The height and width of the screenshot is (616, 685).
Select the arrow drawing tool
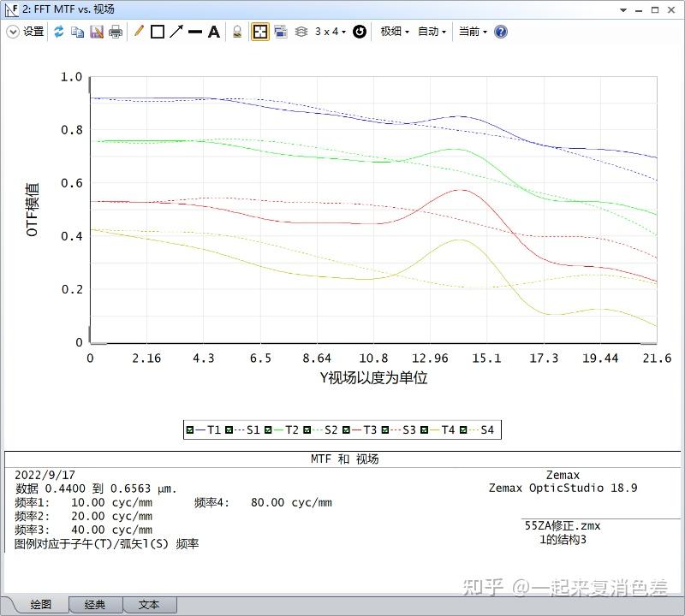(x=176, y=32)
